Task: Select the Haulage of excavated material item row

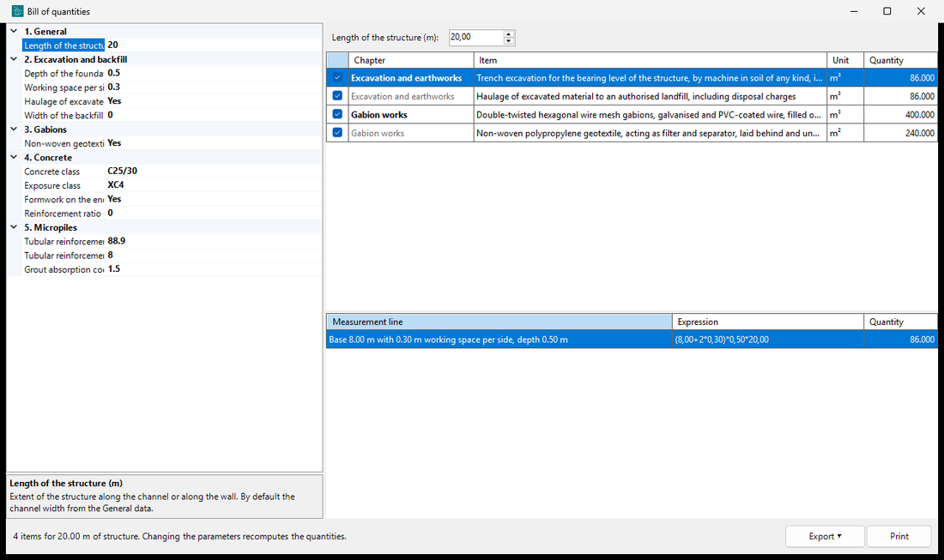Action: (632, 96)
